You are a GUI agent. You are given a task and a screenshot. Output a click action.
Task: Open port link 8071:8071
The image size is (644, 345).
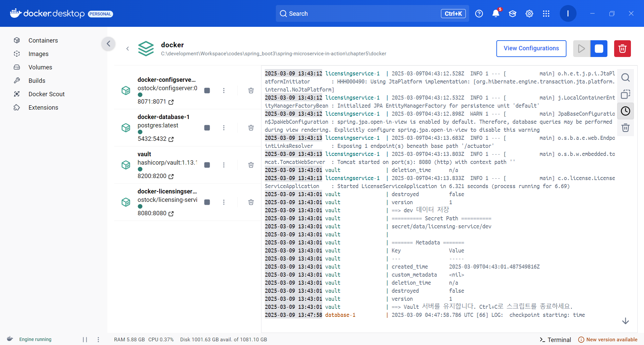155,102
